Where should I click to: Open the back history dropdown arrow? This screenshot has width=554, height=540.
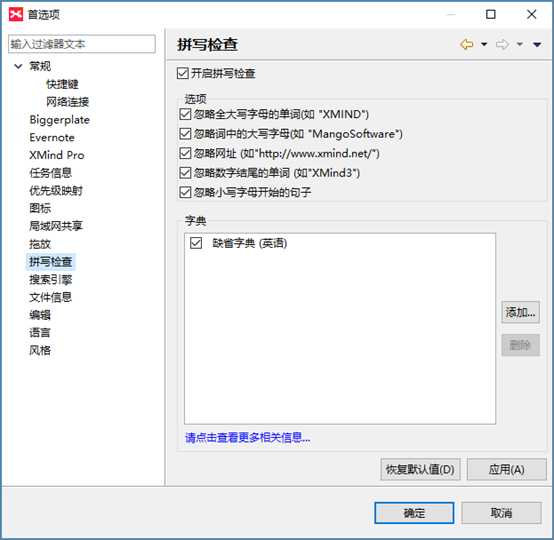click(484, 45)
